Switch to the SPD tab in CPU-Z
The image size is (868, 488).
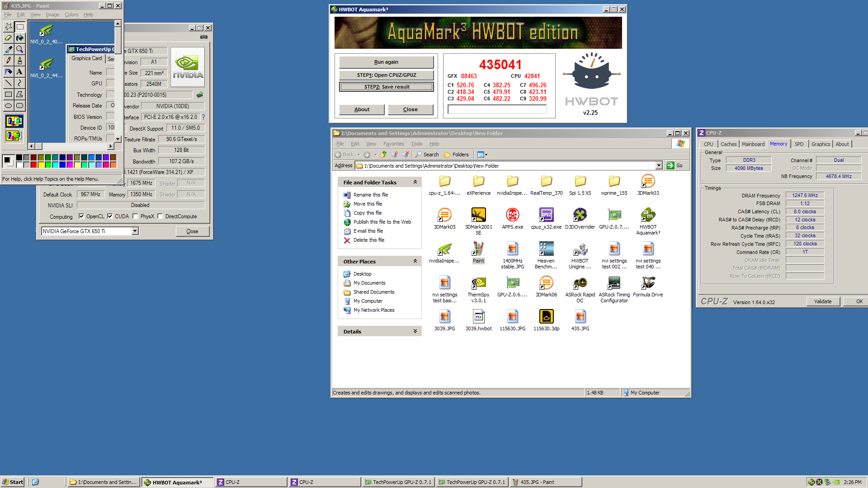point(799,144)
